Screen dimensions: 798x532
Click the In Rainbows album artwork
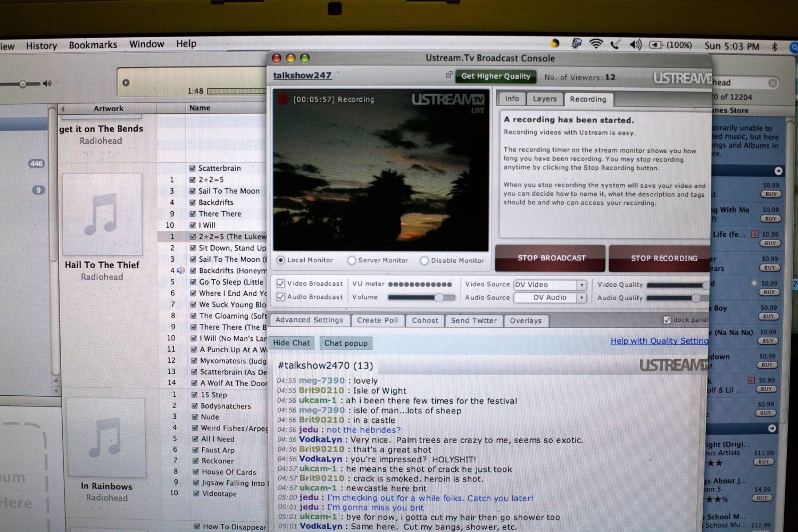[x=106, y=437]
